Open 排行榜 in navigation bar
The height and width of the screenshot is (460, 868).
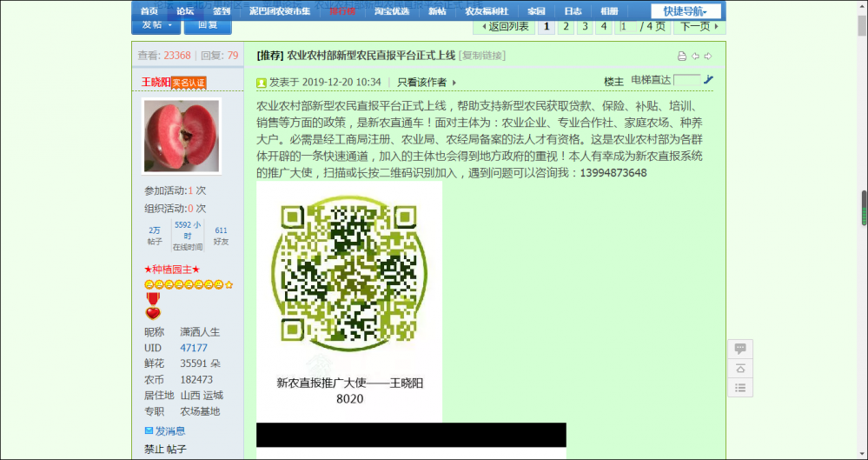342,11
